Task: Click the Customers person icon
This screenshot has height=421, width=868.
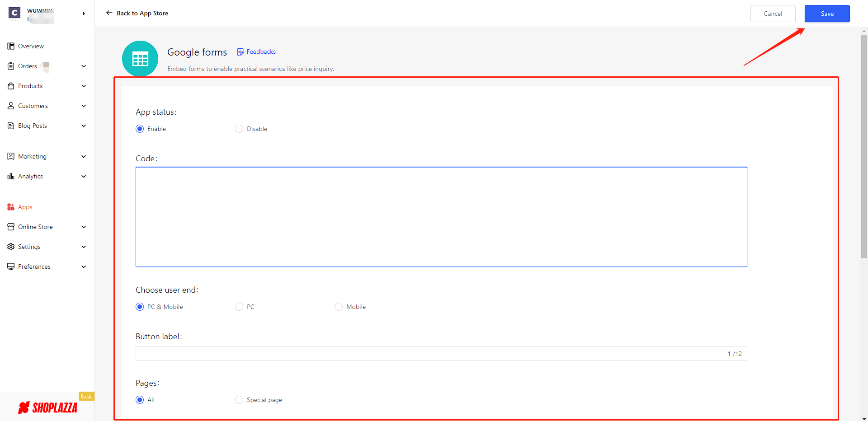Action: click(11, 106)
